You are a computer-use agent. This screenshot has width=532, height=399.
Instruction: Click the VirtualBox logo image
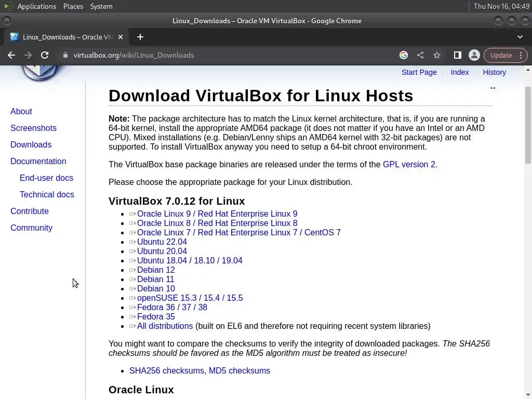(x=39, y=73)
